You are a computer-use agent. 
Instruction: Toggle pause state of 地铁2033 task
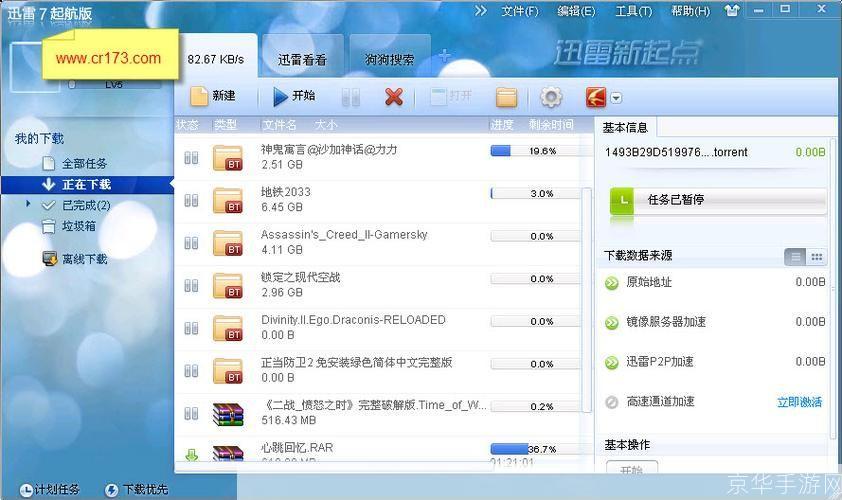[x=191, y=199]
